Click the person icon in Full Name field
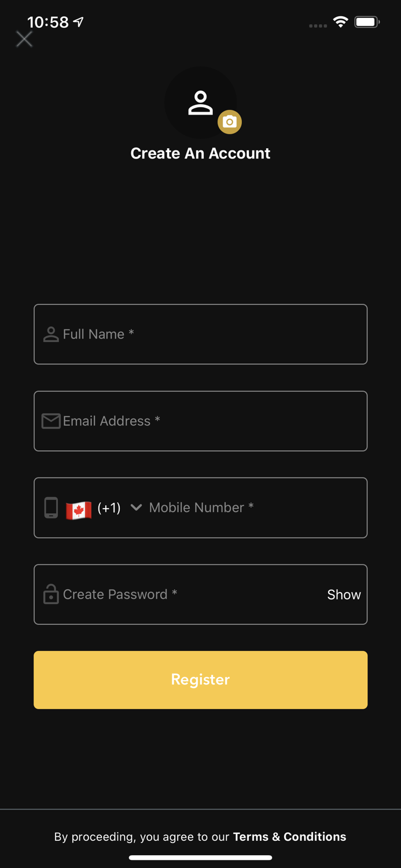The width and height of the screenshot is (401, 868). 51,334
